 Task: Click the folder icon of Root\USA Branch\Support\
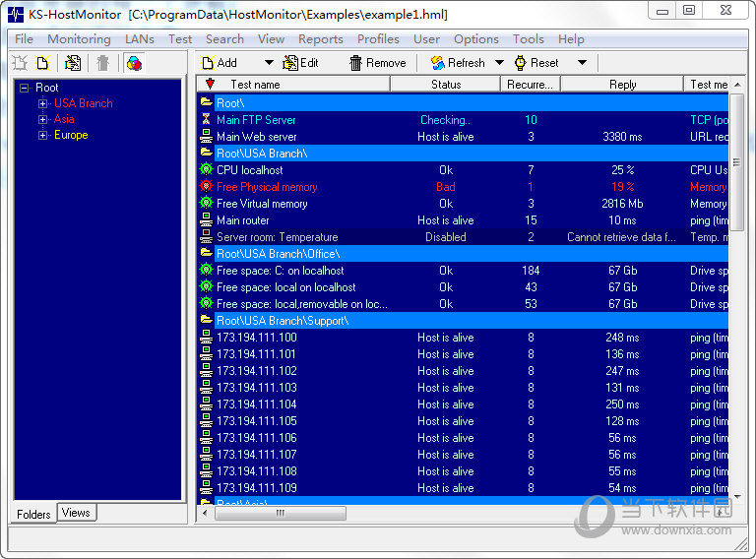click(x=207, y=320)
